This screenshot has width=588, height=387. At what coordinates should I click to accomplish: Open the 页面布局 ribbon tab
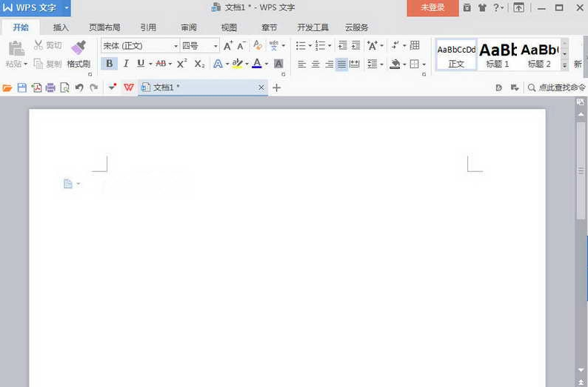pos(104,27)
